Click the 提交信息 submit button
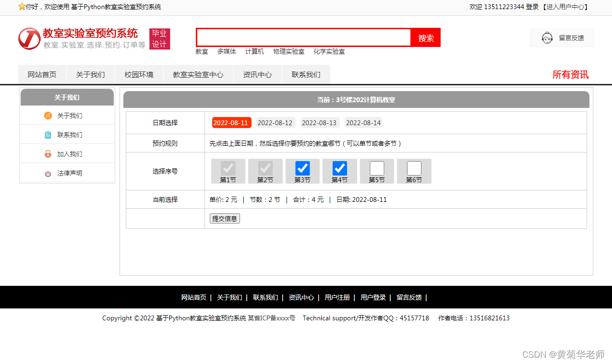Screen dimensions: 612x364 [224, 218]
